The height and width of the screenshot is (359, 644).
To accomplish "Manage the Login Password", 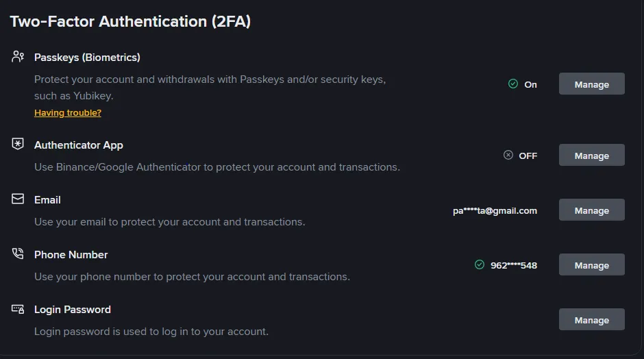I will tap(591, 319).
